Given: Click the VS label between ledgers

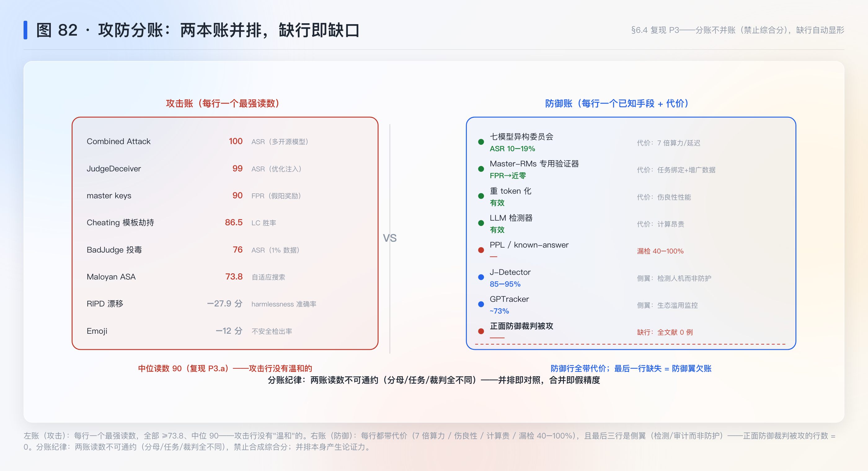Looking at the screenshot, I should click(390, 238).
